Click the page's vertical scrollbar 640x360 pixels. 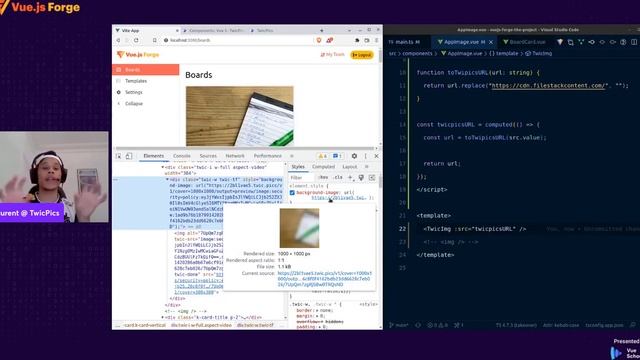[x=380, y=56]
